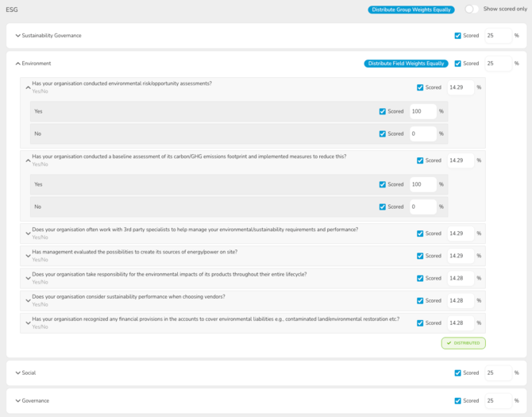
Task: Uncheck Scored for Yes under carbon/GHG question
Action: (x=383, y=184)
